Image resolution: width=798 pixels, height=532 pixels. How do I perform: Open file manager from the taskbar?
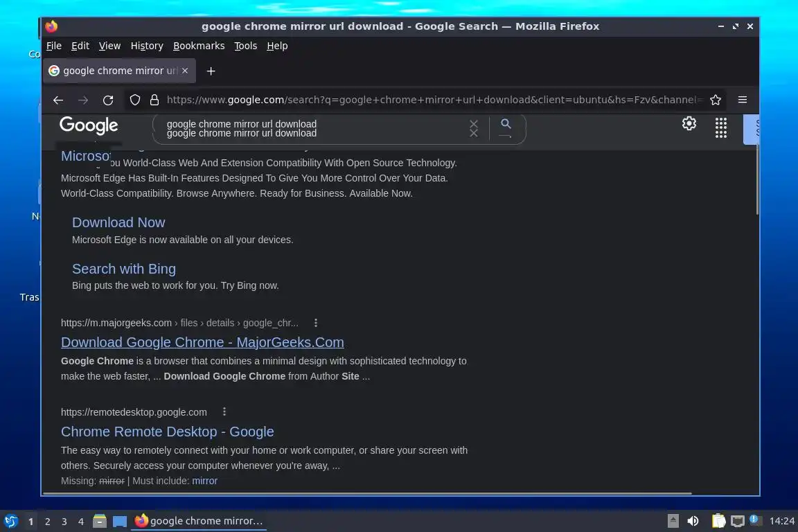pyautogui.click(x=100, y=521)
